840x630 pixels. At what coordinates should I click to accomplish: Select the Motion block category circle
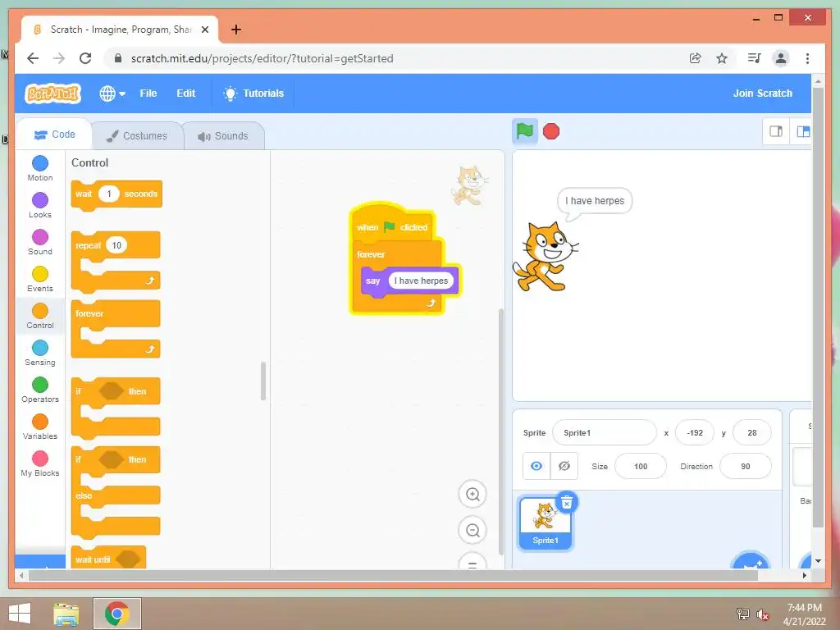tap(40, 163)
